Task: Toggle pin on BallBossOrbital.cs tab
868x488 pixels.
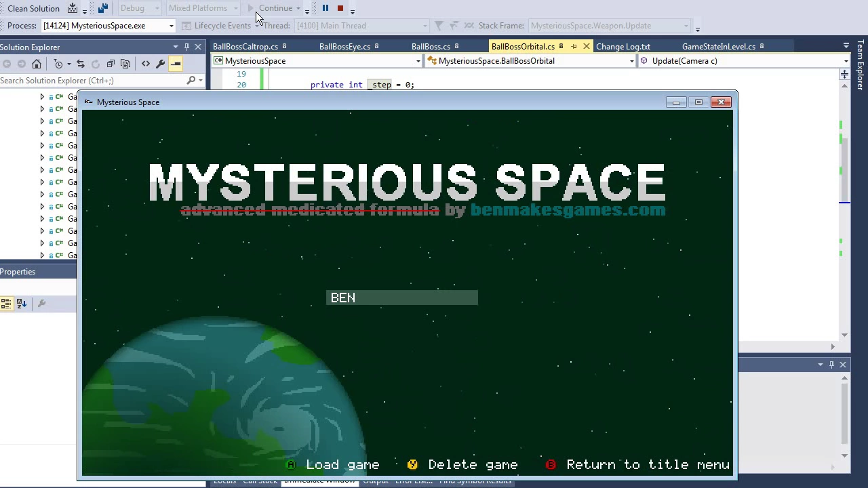Action: coord(574,47)
